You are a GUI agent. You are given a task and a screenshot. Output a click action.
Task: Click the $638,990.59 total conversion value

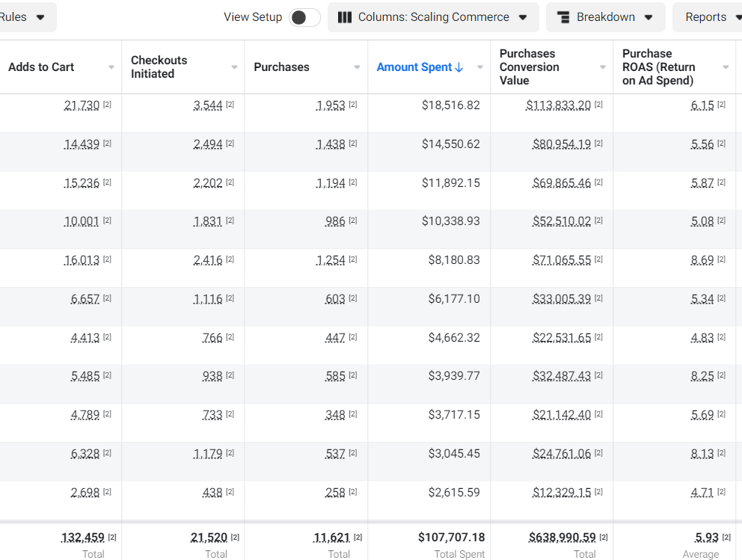[562, 538]
